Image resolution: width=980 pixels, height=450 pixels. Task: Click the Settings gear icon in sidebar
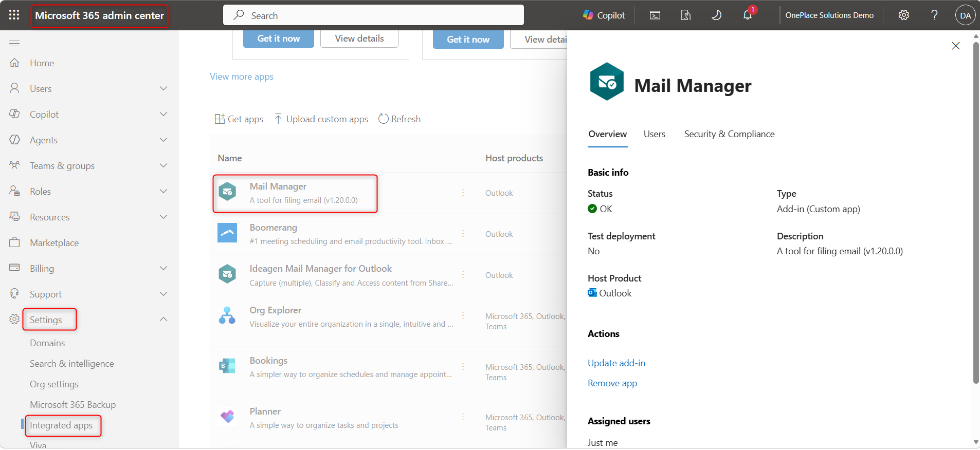point(14,320)
